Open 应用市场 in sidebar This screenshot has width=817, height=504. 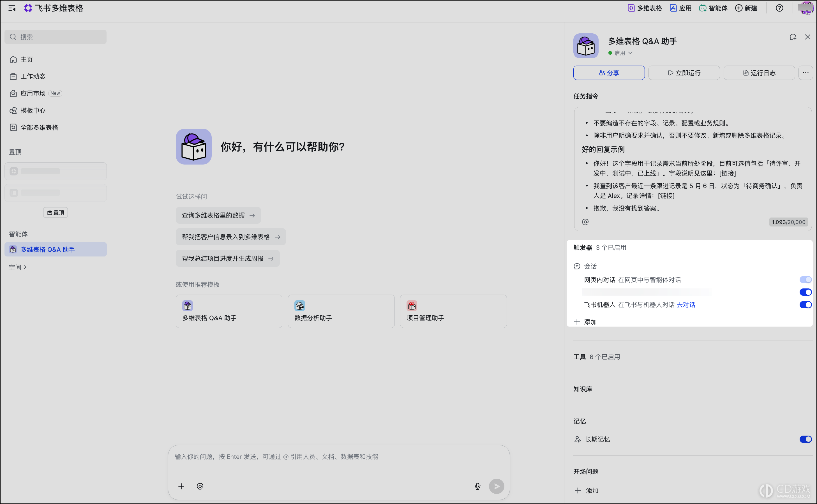pos(56,93)
